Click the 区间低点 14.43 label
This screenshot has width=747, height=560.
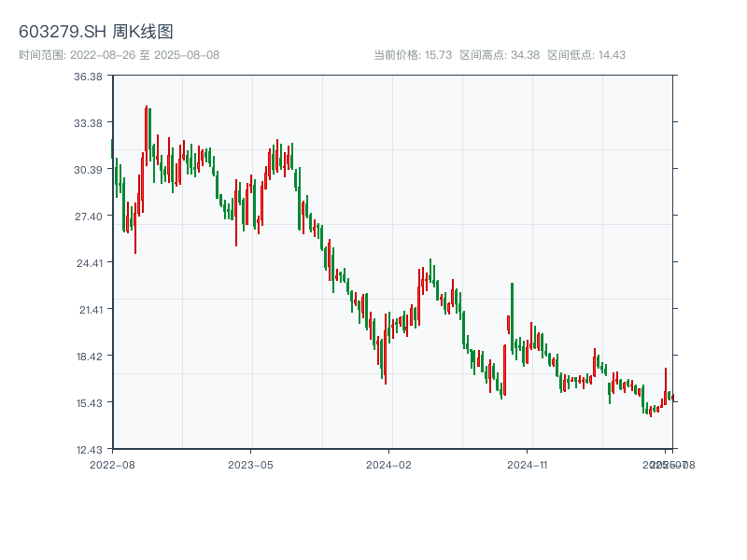(x=586, y=55)
